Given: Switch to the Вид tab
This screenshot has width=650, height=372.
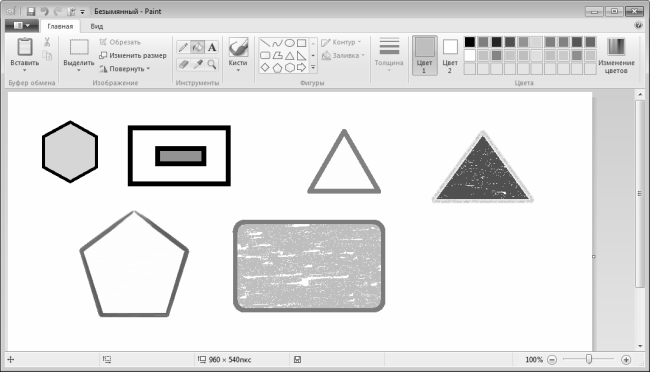Looking at the screenshot, I should click(97, 26).
